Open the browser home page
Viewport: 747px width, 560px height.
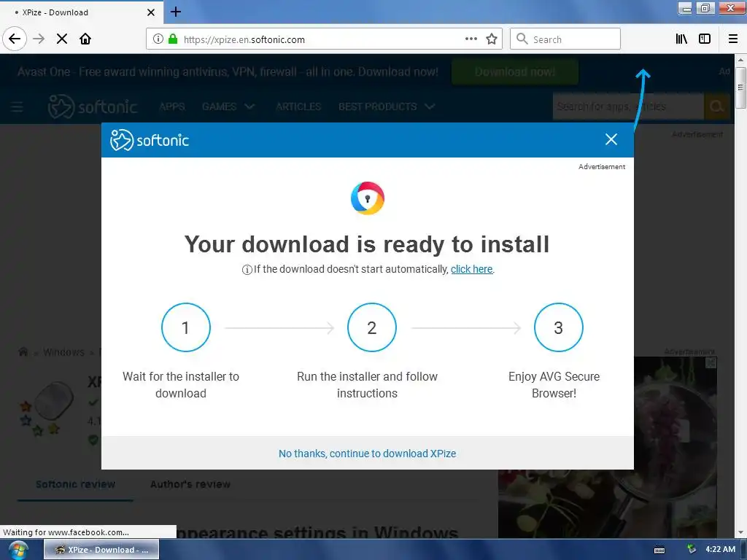pos(85,39)
